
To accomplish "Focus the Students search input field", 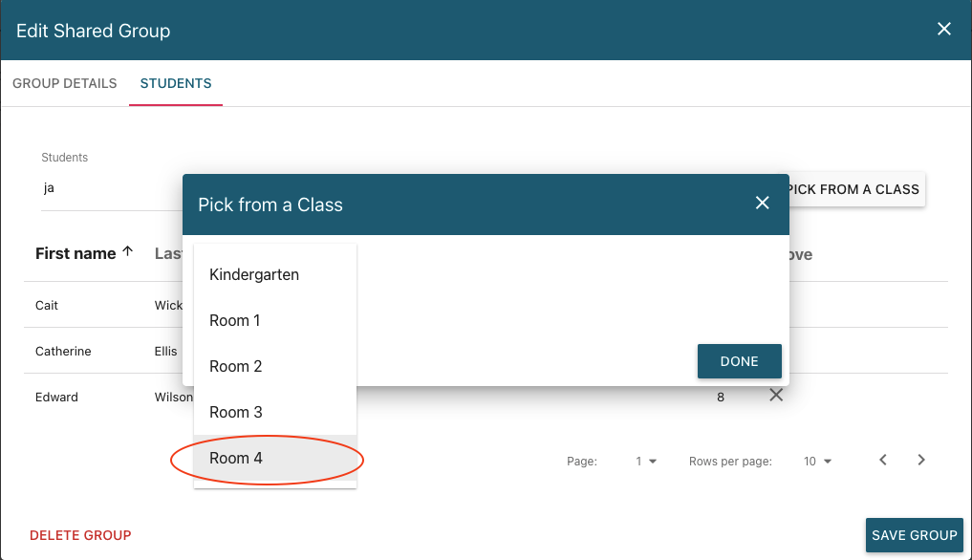I will point(105,188).
